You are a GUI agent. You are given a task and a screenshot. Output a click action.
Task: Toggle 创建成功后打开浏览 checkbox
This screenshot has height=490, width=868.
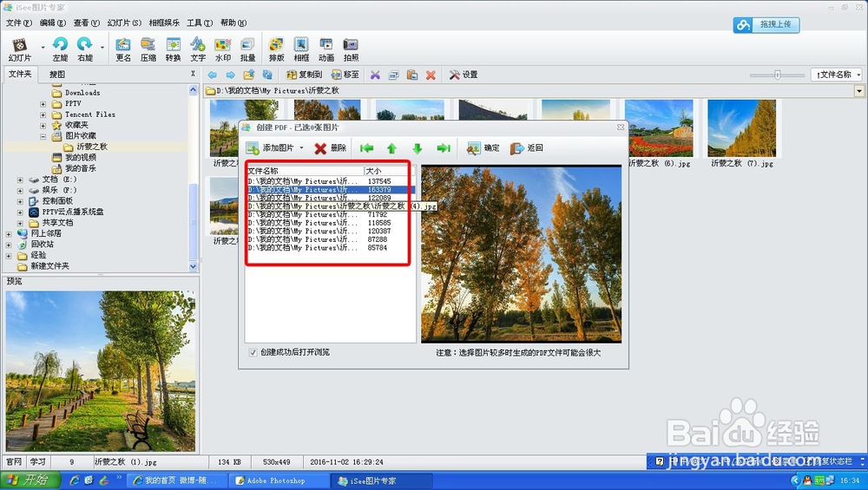pyautogui.click(x=253, y=352)
